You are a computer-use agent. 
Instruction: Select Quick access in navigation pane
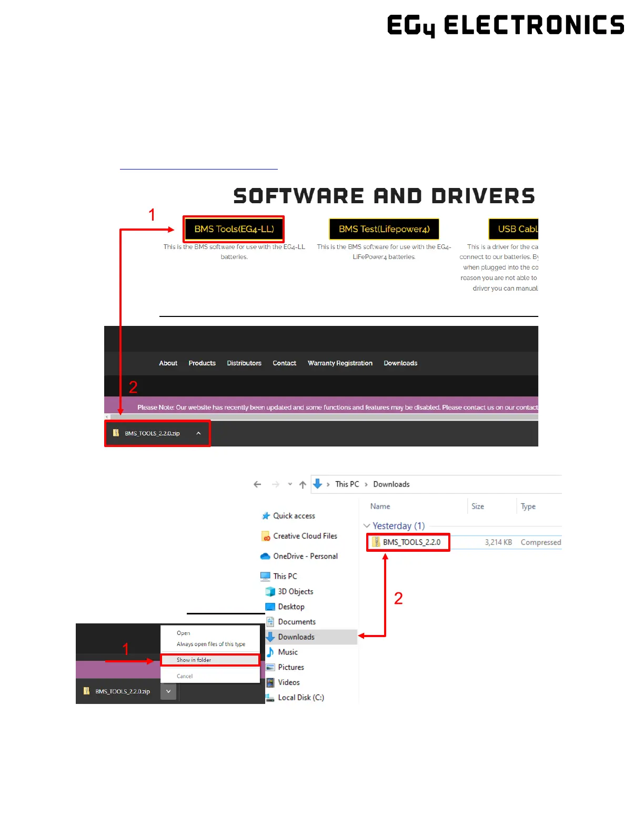(294, 516)
